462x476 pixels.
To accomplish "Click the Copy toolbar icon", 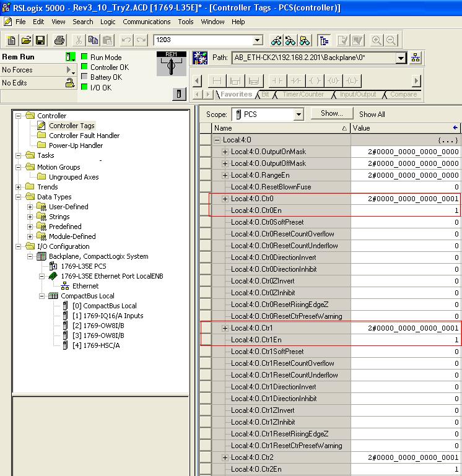I will pos(93,40).
